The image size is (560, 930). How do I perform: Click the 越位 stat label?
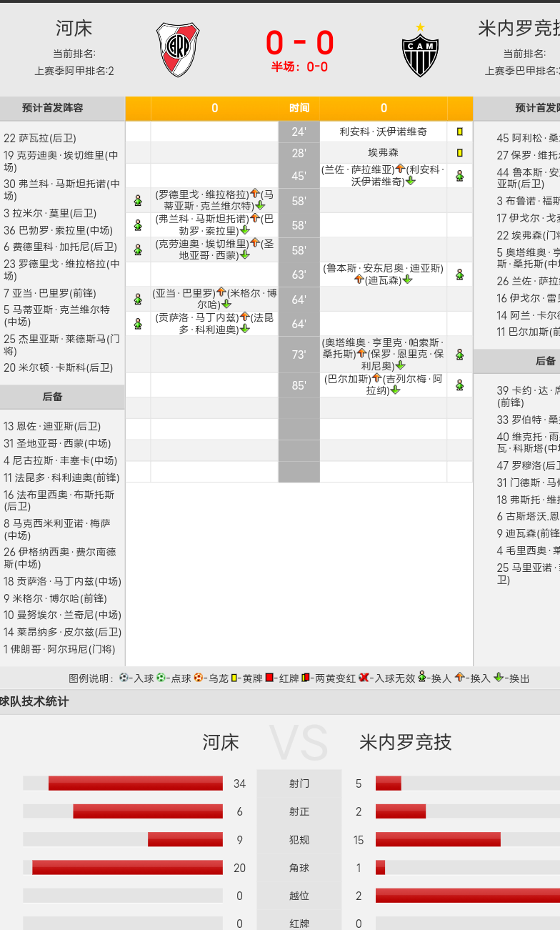(299, 896)
